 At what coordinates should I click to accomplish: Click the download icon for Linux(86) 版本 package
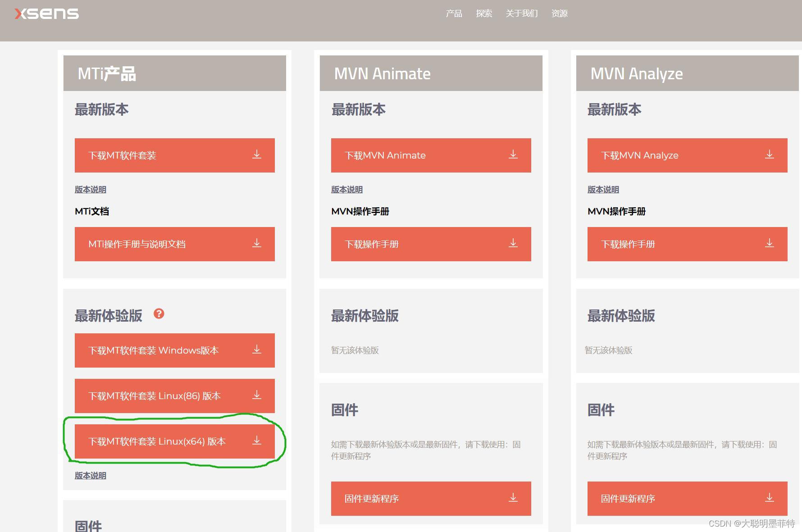tap(257, 396)
